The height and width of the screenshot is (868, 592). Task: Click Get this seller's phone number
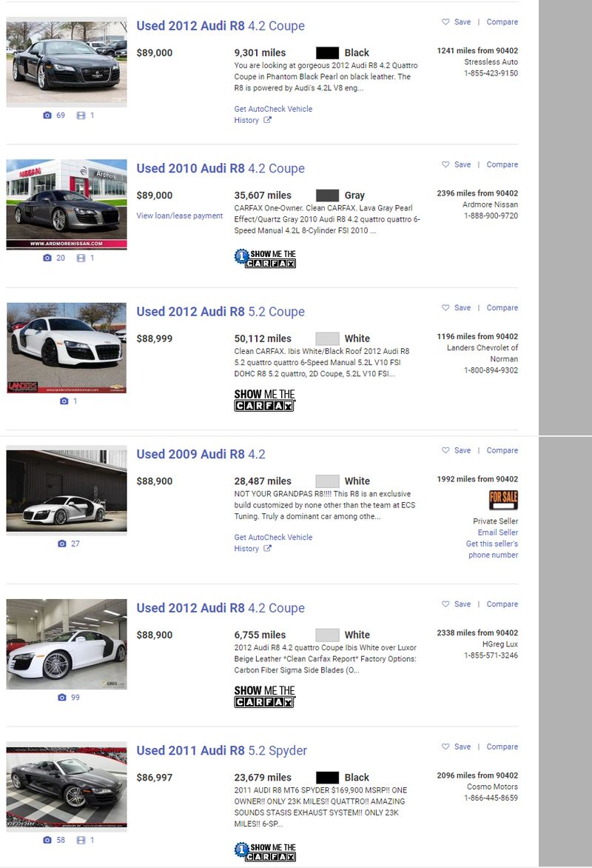coord(492,549)
